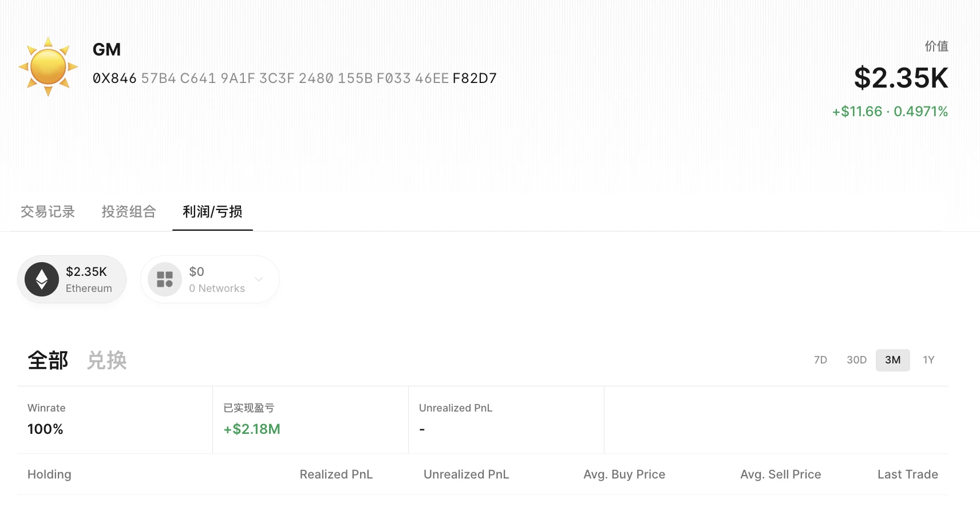The height and width of the screenshot is (522, 980).
Task: Click the Ethereum logo icon
Action: coord(42,279)
